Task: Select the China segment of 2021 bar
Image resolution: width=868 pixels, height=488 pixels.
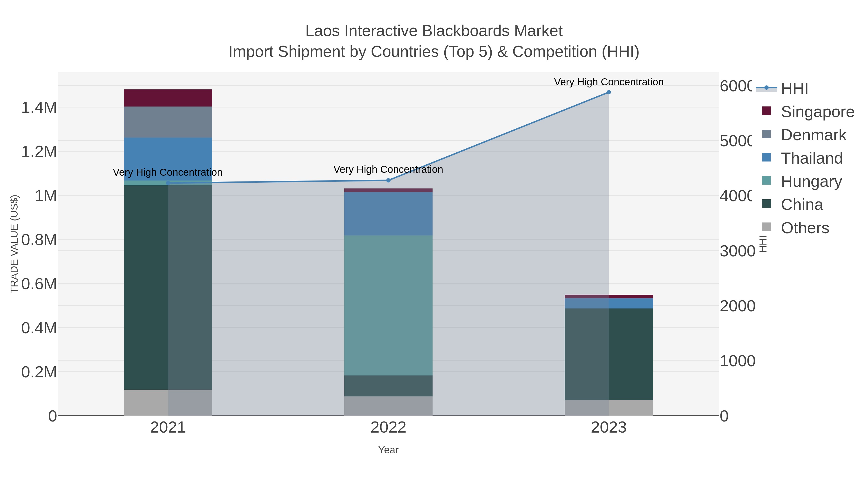Action: point(168,287)
